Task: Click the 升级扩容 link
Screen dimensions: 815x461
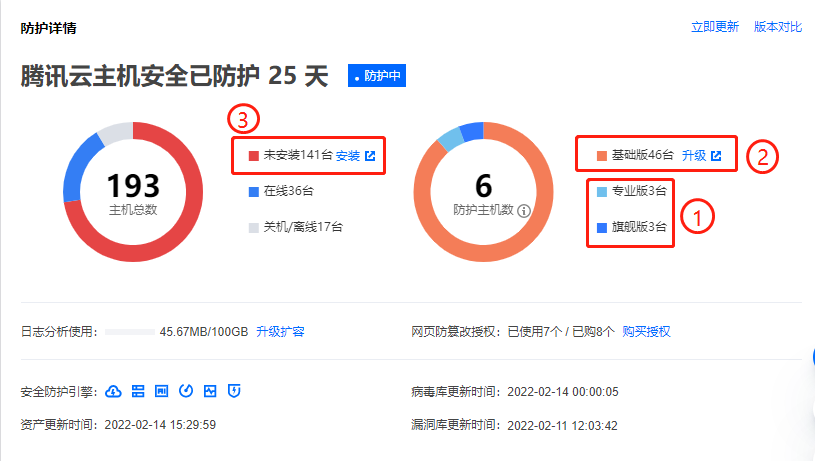Action: 280,332
